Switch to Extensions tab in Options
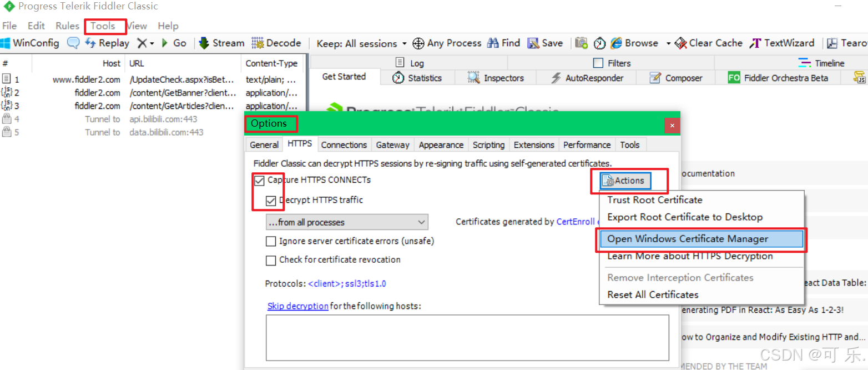This screenshot has height=370, width=868. pos(534,145)
